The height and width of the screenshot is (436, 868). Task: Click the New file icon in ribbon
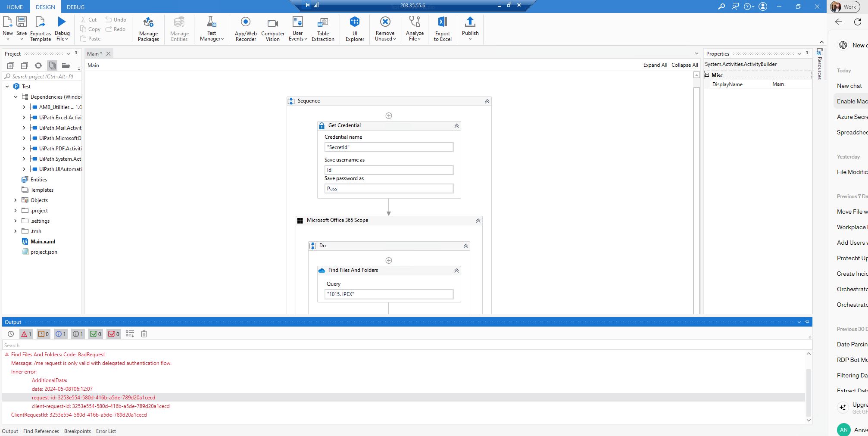pos(8,22)
